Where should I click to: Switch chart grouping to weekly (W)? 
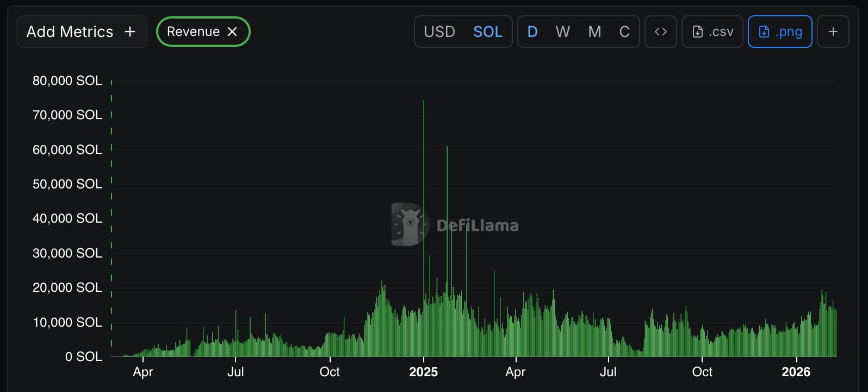pos(563,32)
